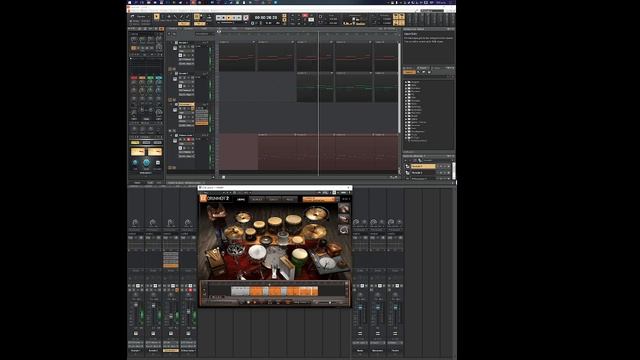Click the orange screenset button at top right

[398, 19]
